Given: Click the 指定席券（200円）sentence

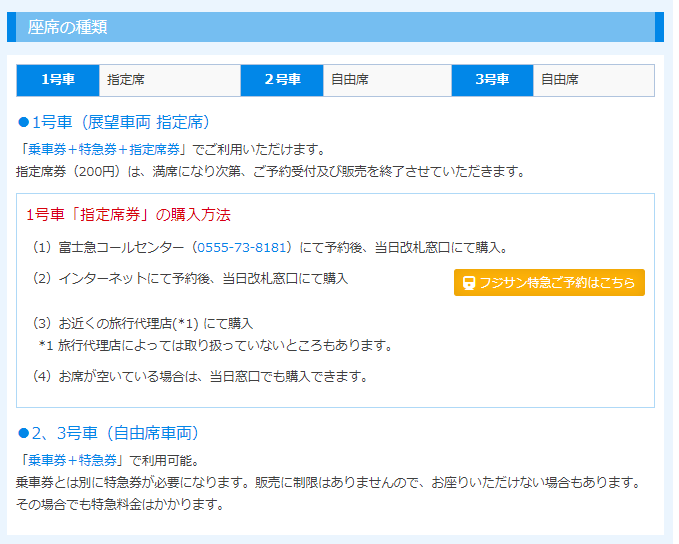Looking at the screenshot, I should coord(271,172).
